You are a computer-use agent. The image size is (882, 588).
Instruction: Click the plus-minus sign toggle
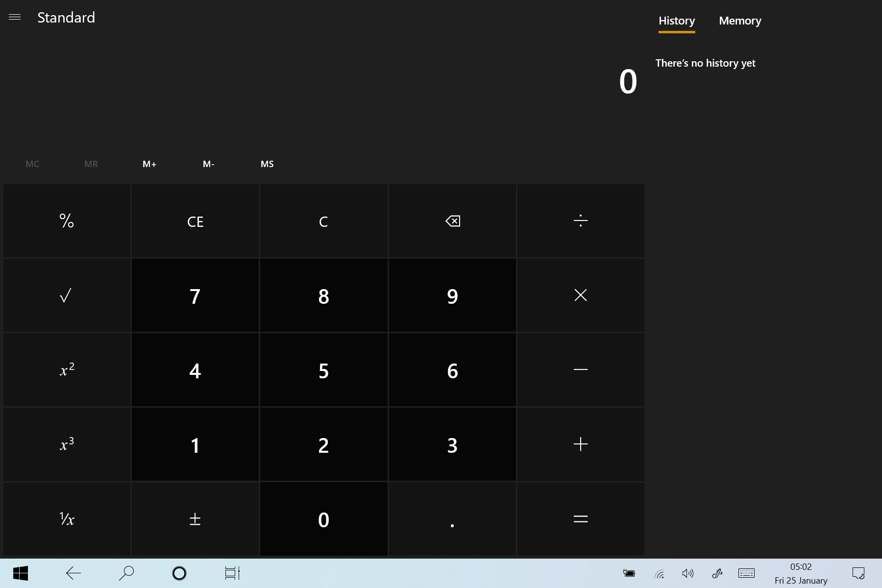(x=195, y=519)
